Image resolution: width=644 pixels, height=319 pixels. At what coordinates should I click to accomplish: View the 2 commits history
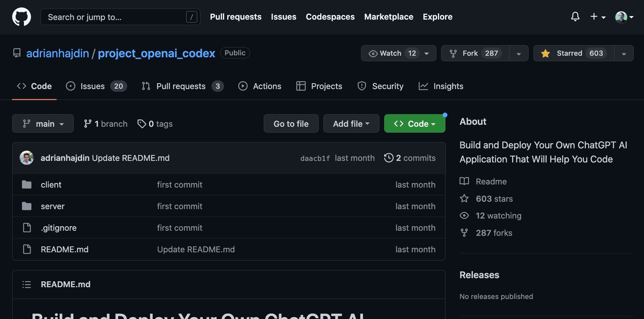[410, 158]
